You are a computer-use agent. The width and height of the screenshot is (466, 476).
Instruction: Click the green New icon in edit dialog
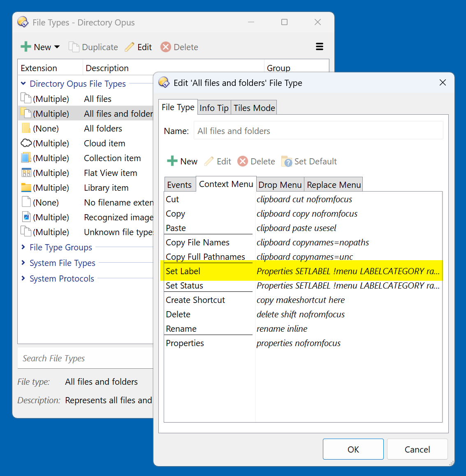pos(172,161)
